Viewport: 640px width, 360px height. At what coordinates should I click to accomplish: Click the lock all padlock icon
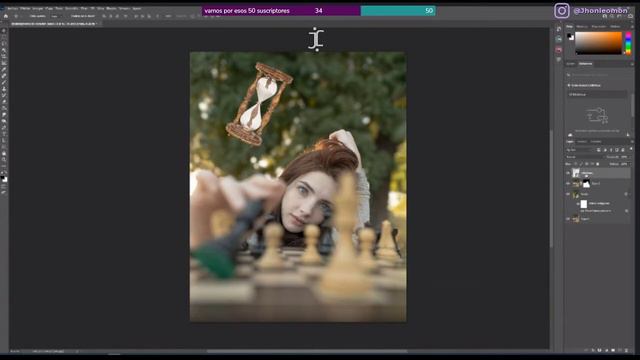pyautogui.click(x=598, y=164)
